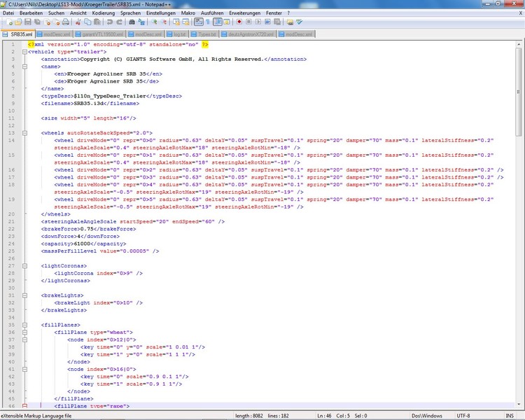Open the Makro menu

point(188,13)
